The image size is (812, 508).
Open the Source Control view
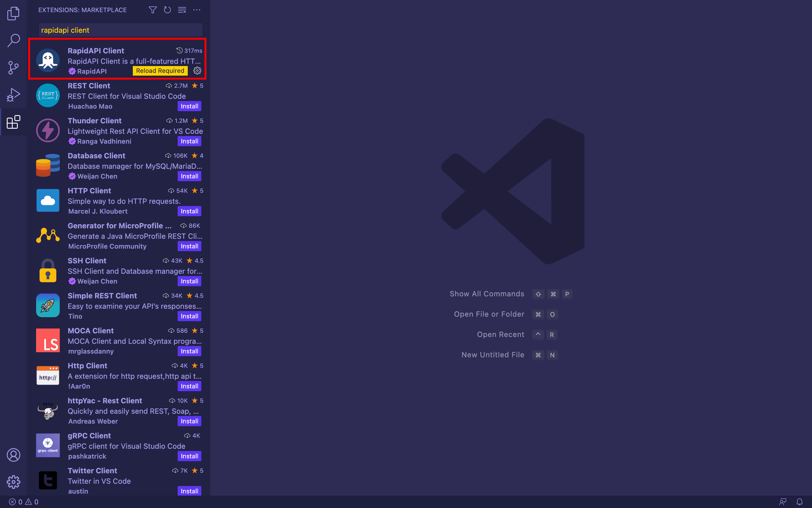pos(14,67)
